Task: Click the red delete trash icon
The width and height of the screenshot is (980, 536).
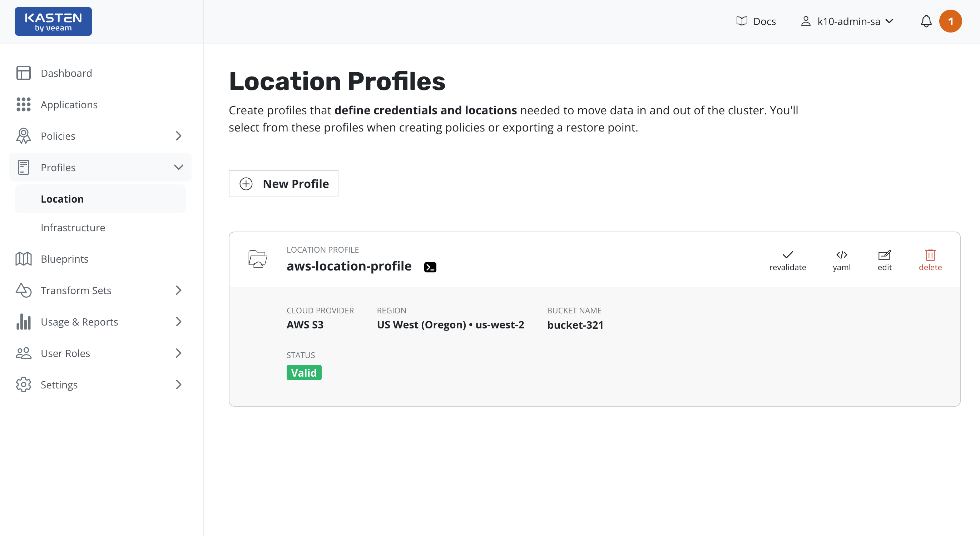Action: coord(930,254)
